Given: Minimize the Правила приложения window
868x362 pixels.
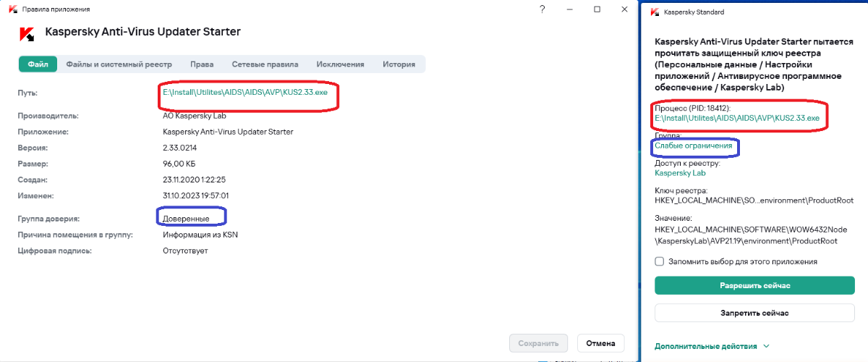Looking at the screenshot, I should (x=570, y=9).
